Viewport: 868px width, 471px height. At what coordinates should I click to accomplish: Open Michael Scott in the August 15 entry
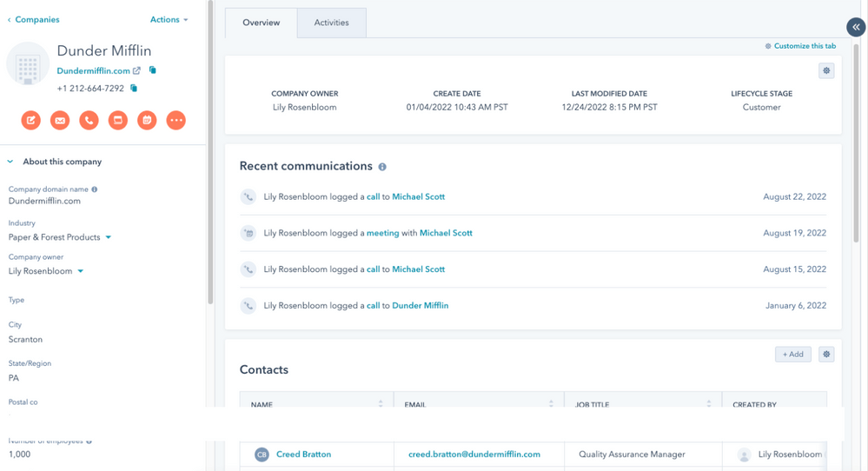point(419,269)
